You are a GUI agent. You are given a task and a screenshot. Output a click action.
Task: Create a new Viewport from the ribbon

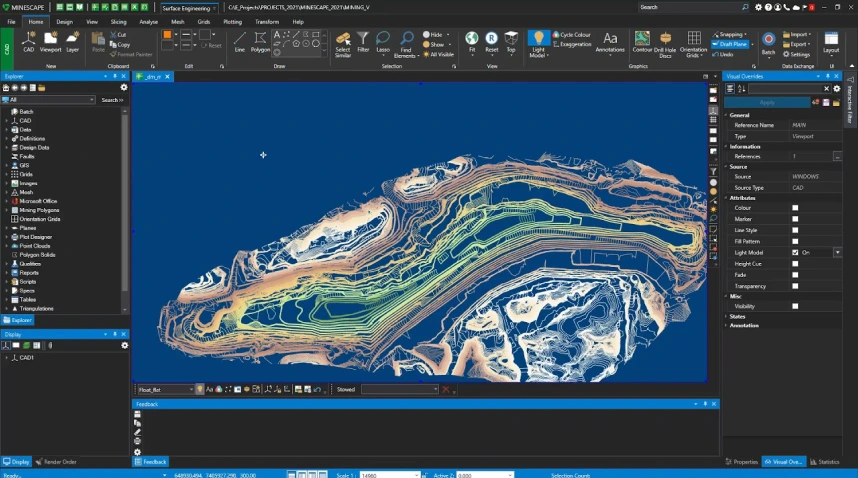(x=50, y=42)
